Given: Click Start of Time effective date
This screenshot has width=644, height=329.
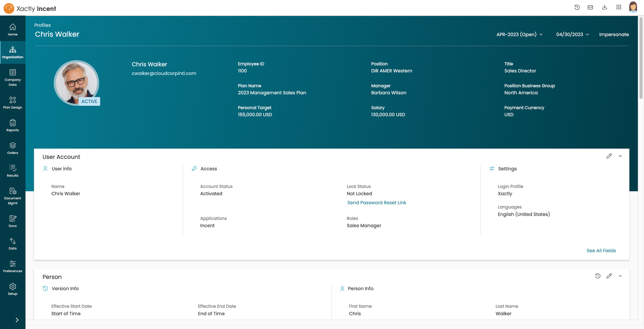Looking at the screenshot, I should (x=66, y=314).
